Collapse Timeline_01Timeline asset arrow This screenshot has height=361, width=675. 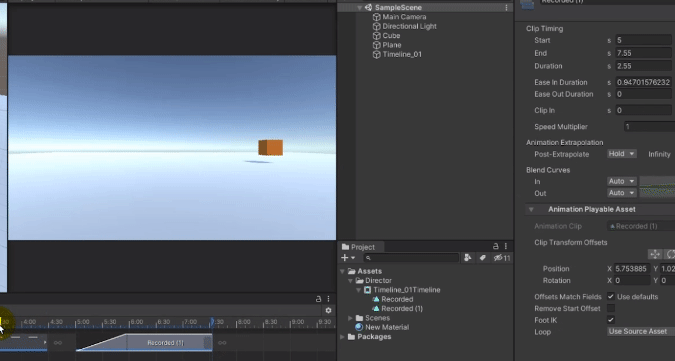pos(359,290)
